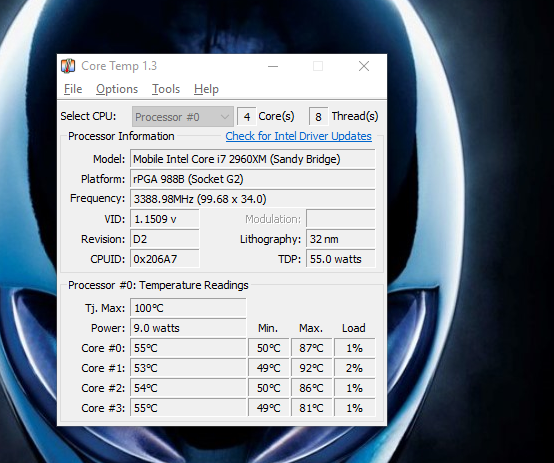Click the empty Modulation field
The height and width of the screenshot is (463, 554).
(341, 219)
